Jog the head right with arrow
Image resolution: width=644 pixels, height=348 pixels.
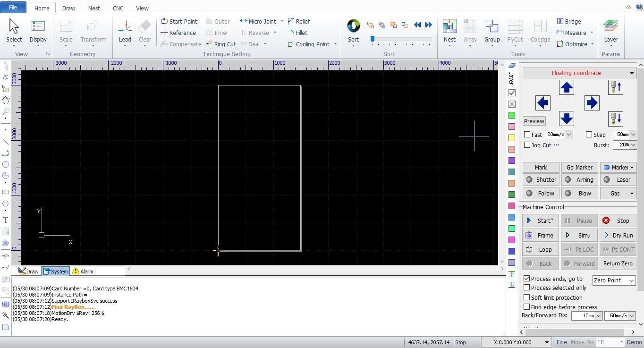tap(592, 103)
